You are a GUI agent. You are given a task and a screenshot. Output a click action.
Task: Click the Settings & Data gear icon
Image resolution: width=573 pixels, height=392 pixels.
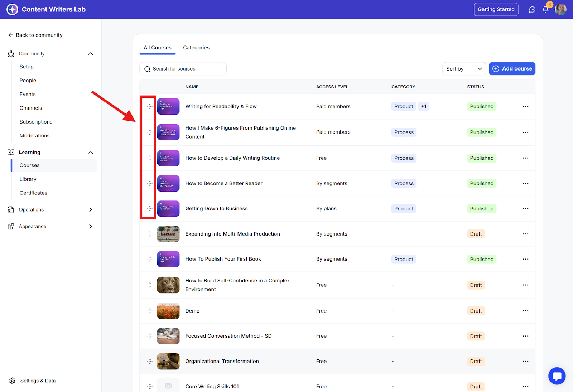[13, 381]
